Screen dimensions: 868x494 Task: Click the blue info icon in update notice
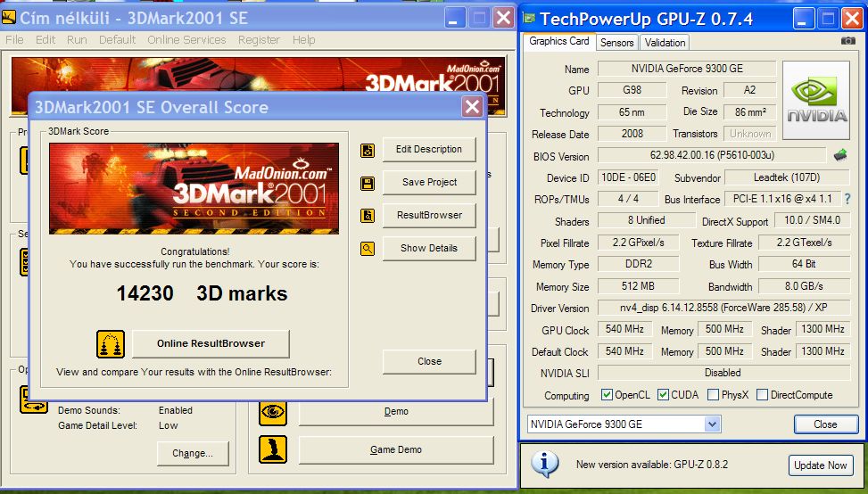545,464
